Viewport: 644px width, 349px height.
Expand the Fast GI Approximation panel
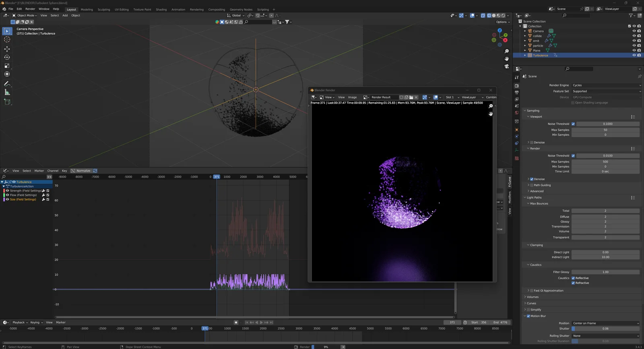(528, 291)
